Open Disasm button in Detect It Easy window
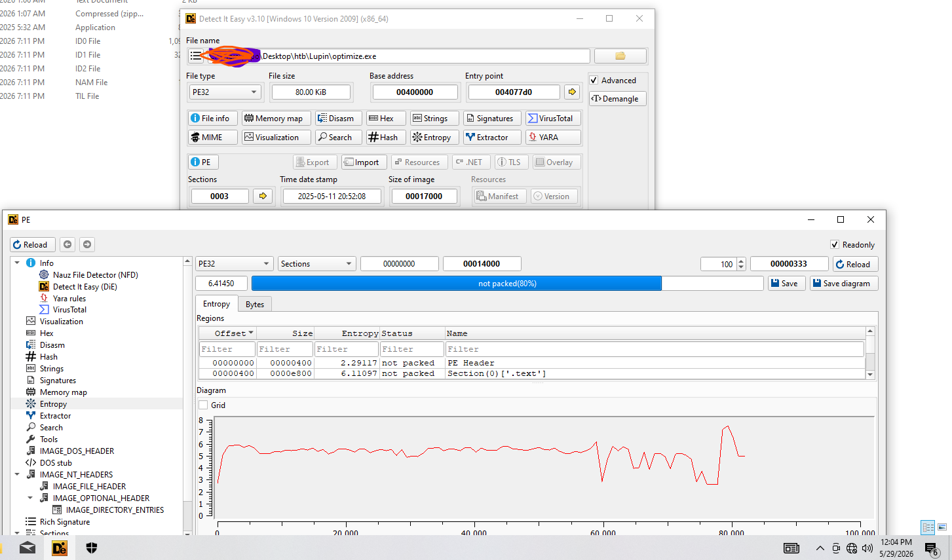Image resolution: width=952 pixels, height=560 pixels. click(x=338, y=119)
